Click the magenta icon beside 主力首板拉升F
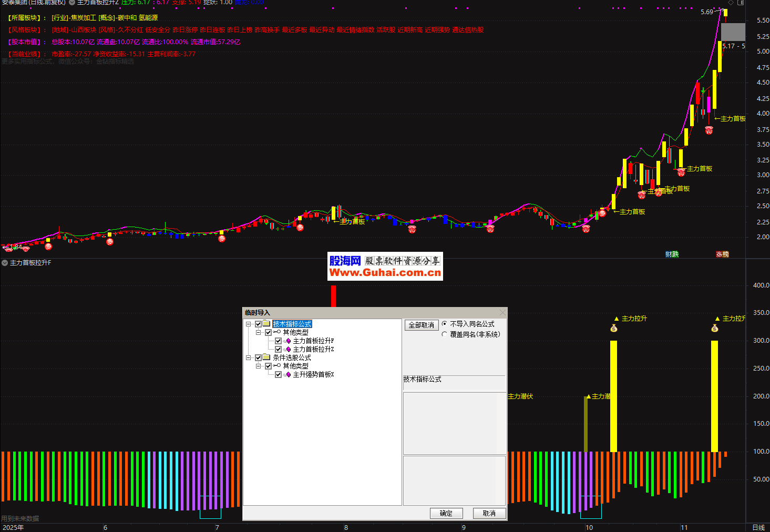770x532 pixels. [288, 341]
